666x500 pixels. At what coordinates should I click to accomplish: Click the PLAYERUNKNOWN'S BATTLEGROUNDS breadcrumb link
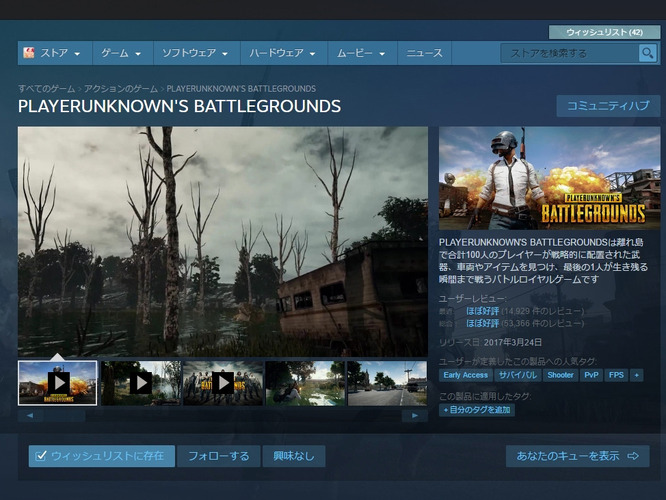pyautogui.click(x=241, y=89)
